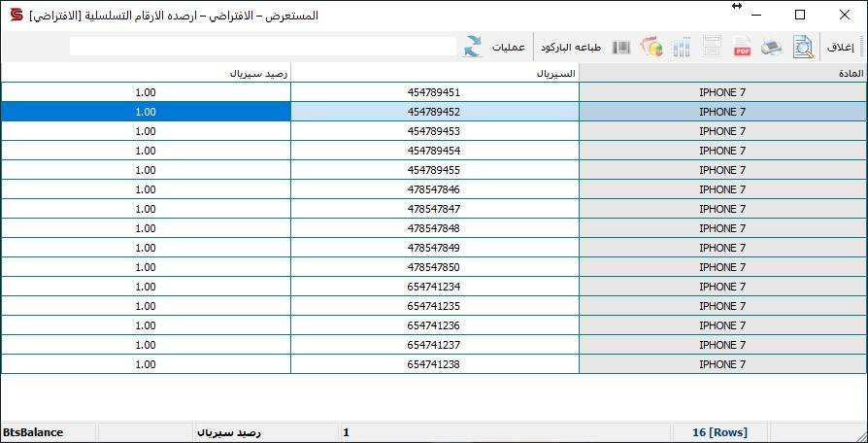Click the empty search field in toolbar
The width and height of the screenshot is (868, 443).
pos(263,47)
